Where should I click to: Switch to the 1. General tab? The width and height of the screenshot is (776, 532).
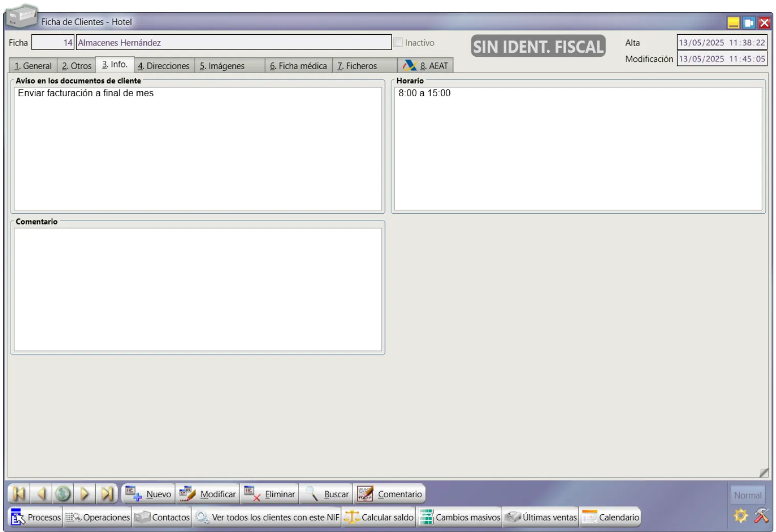[x=33, y=66]
